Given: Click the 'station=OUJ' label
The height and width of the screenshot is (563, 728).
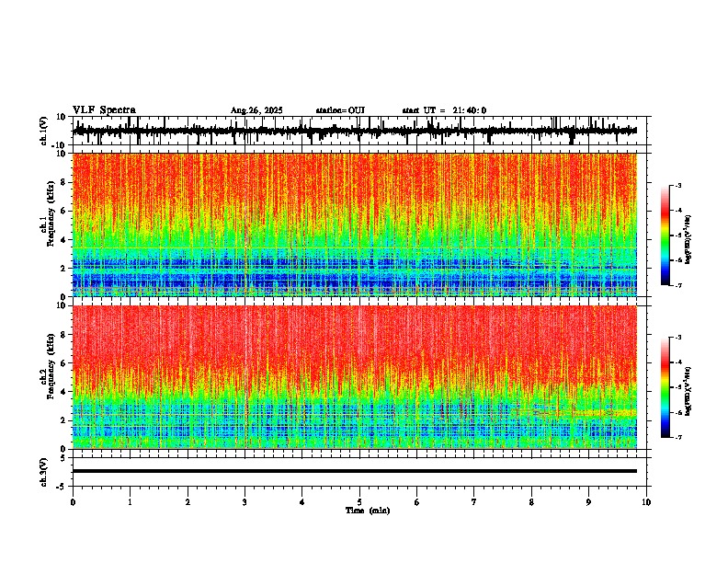Looking at the screenshot, I should (340, 110).
